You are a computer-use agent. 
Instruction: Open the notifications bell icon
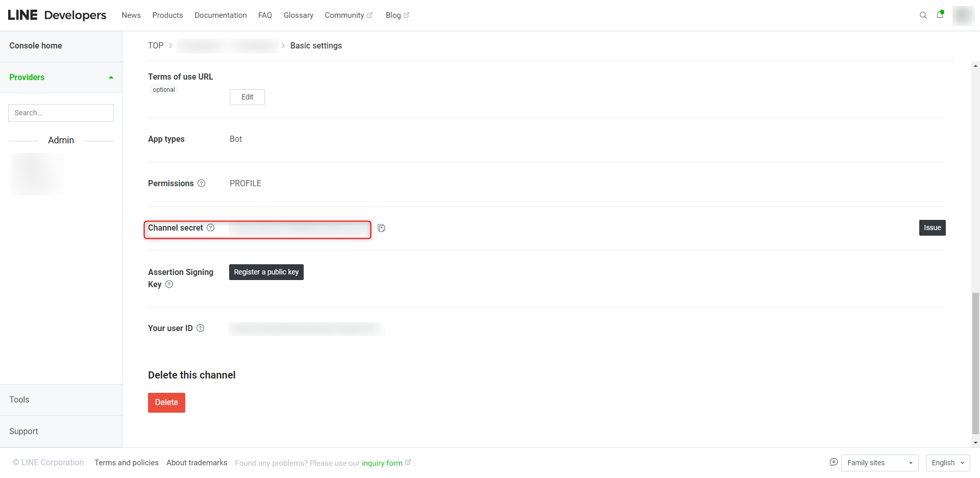(940, 15)
